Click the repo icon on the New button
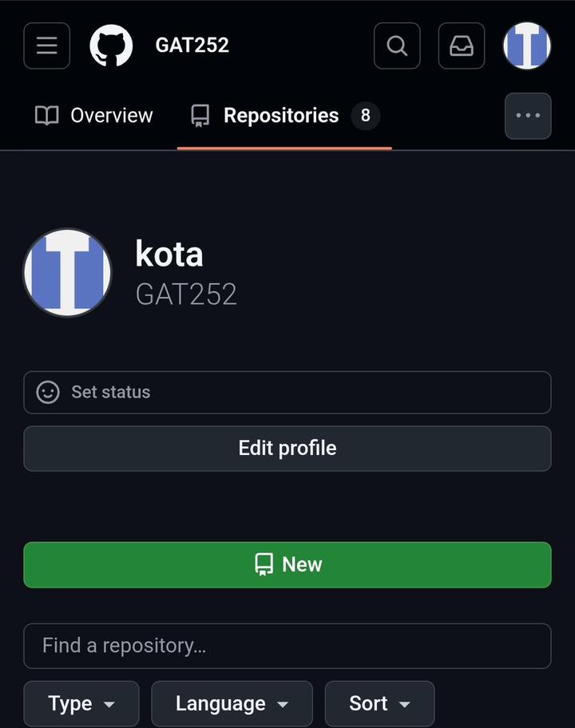 (264, 564)
